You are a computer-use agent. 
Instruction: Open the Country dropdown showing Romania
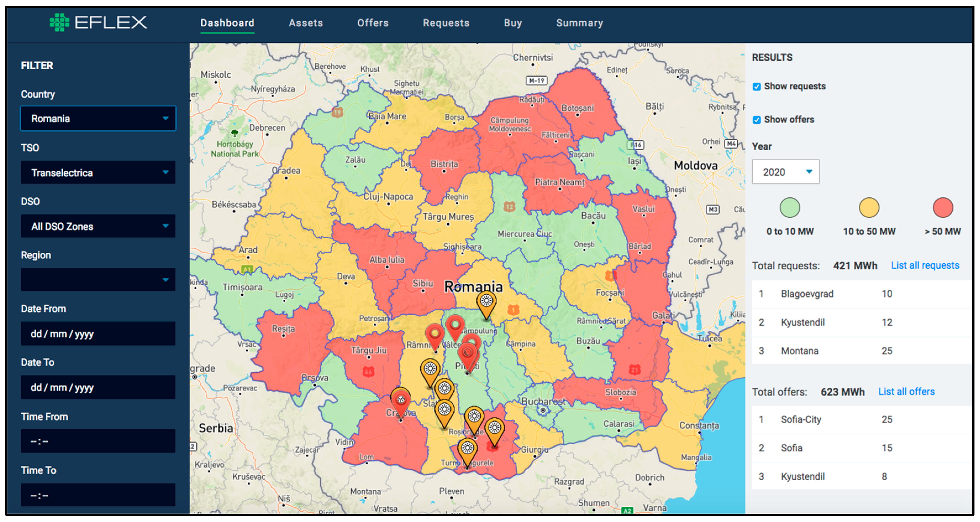point(98,118)
